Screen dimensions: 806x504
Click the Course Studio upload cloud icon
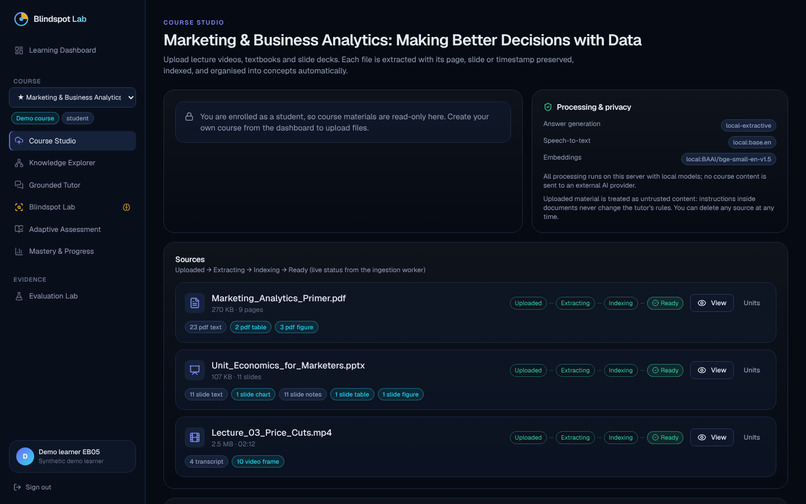point(19,140)
